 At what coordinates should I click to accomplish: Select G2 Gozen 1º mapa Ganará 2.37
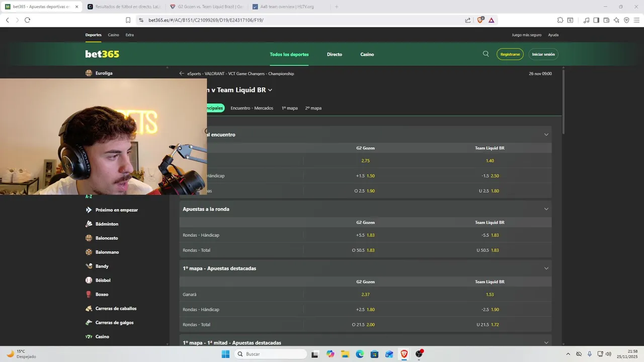click(x=366, y=295)
